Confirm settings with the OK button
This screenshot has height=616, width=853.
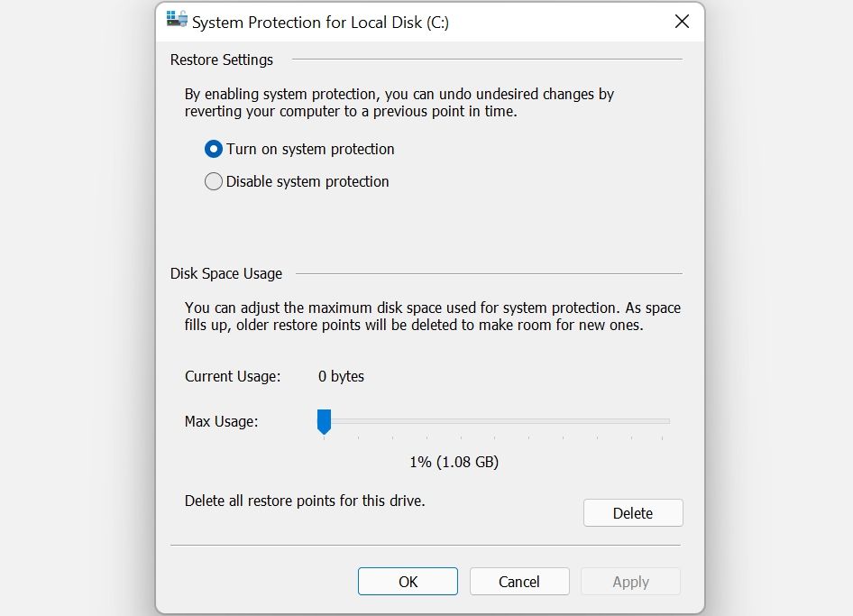point(408,581)
